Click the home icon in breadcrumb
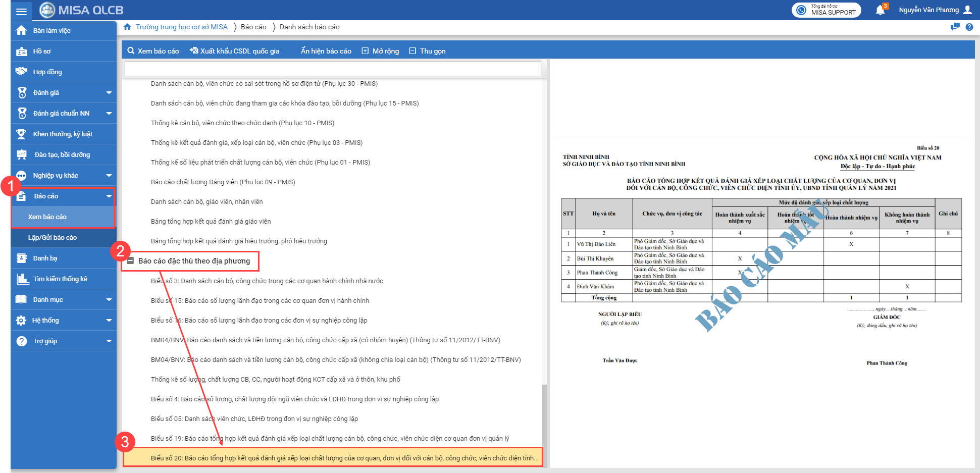The height and width of the screenshot is (473, 980). pyautogui.click(x=127, y=27)
